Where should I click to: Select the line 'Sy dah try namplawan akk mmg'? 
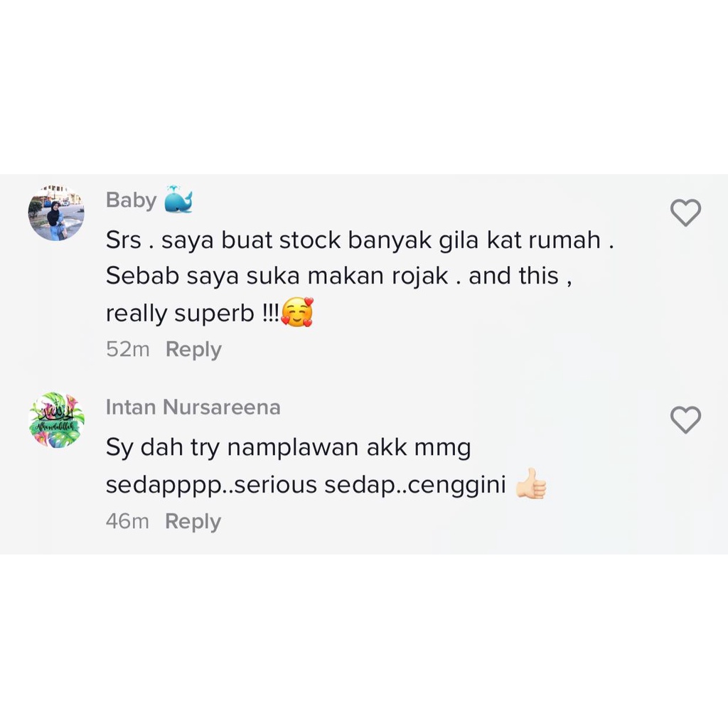click(x=289, y=448)
